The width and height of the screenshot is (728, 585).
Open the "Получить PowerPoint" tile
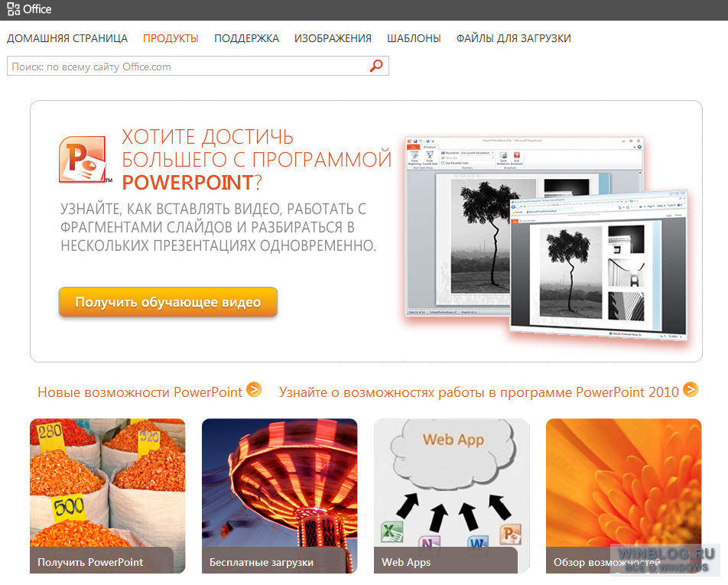click(x=108, y=496)
